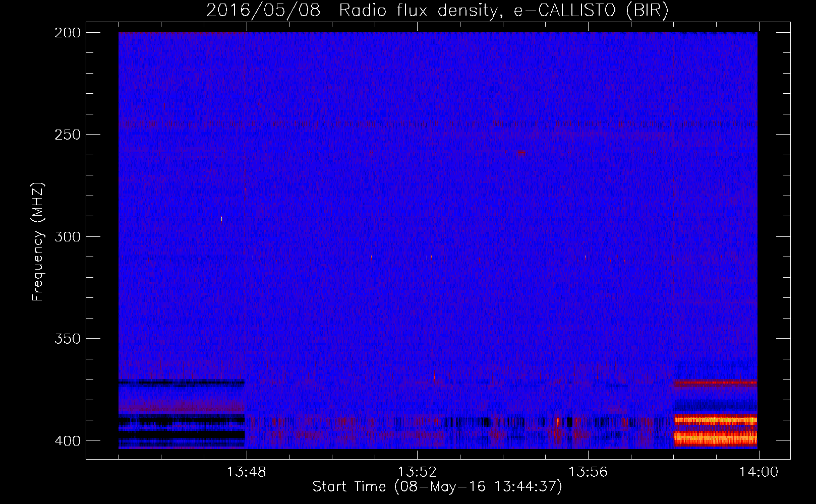816x504 pixels.
Task: Select the 400 frequency tick label
Action: click(x=68, y=440)
